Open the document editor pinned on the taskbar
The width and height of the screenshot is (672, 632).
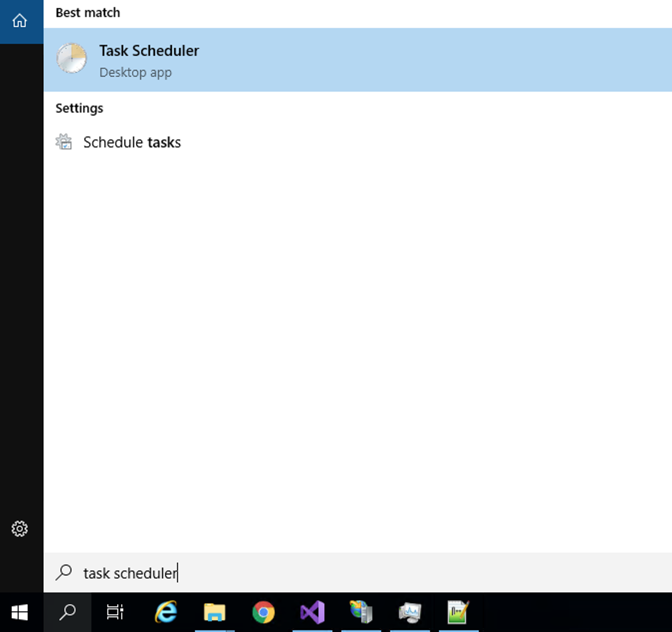[458, 612]
